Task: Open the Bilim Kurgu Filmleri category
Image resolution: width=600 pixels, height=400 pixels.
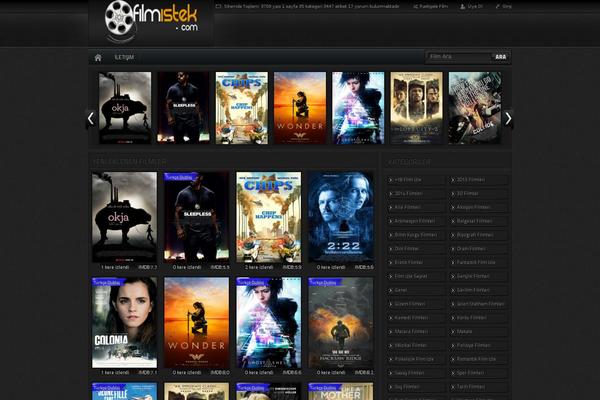Action: click(x=416, y=235)
